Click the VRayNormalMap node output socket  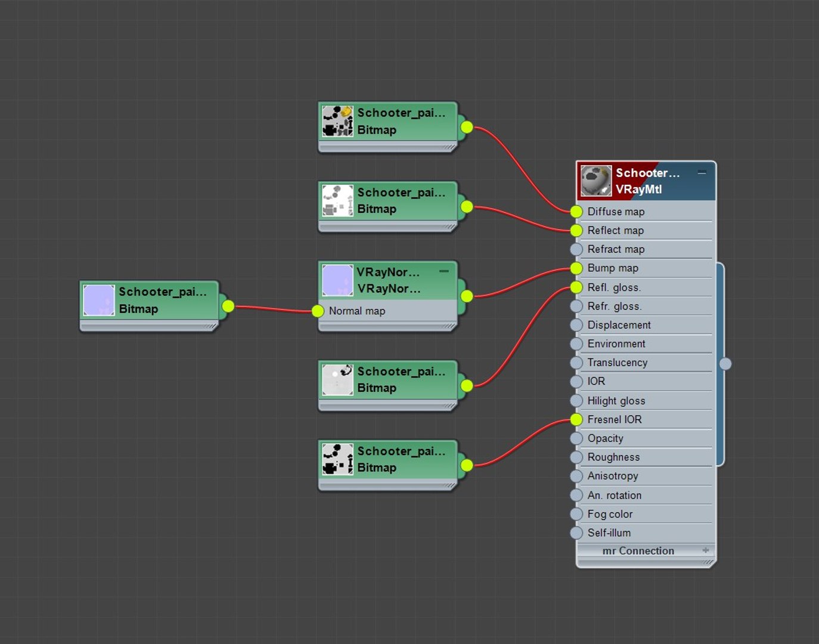pos(467,296)
